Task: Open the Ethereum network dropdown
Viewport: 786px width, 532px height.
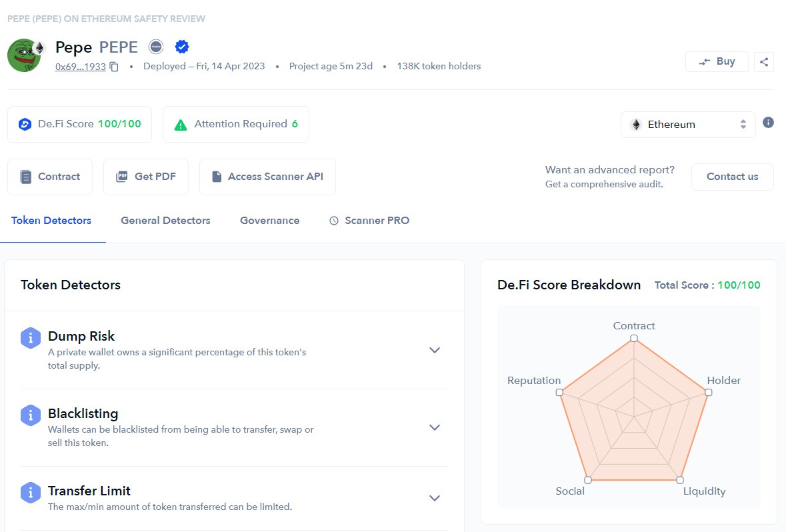Action: pos(688,125)
